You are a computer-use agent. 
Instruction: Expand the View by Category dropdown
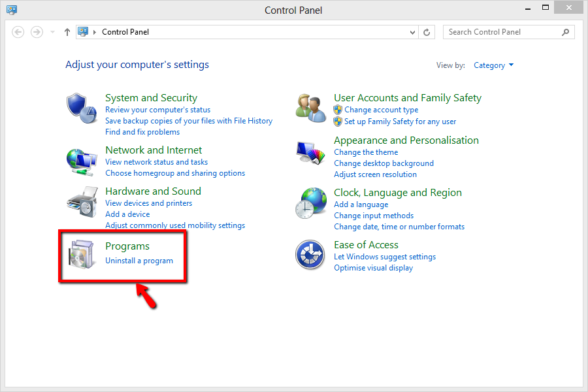[x=493, y=65]
